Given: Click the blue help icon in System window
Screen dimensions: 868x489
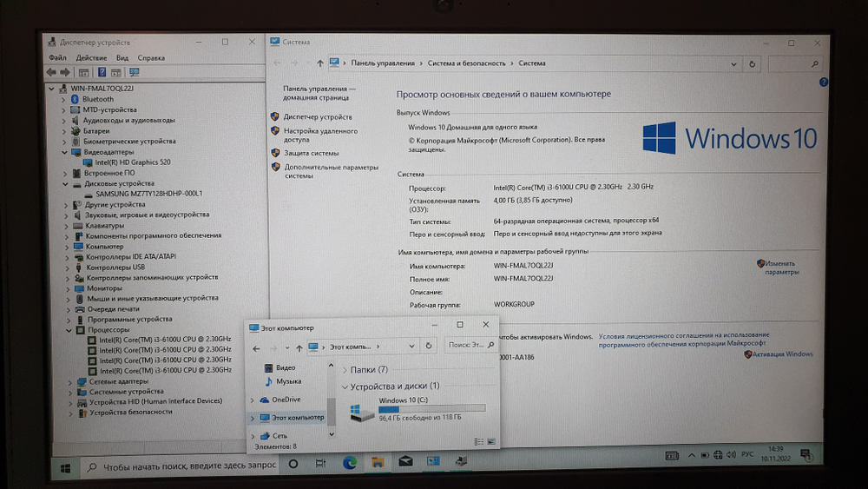Looking at the screenshot, I should [824, 82].
